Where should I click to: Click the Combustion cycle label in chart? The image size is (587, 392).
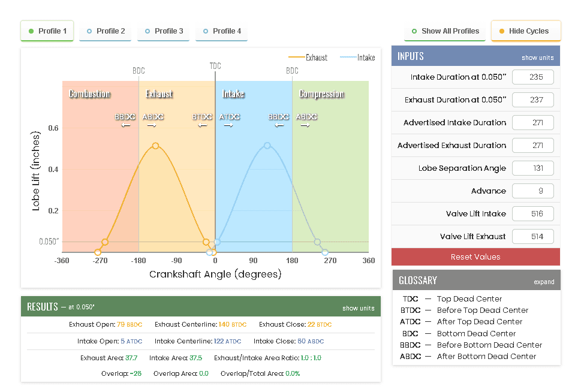(x=89, y=94)
